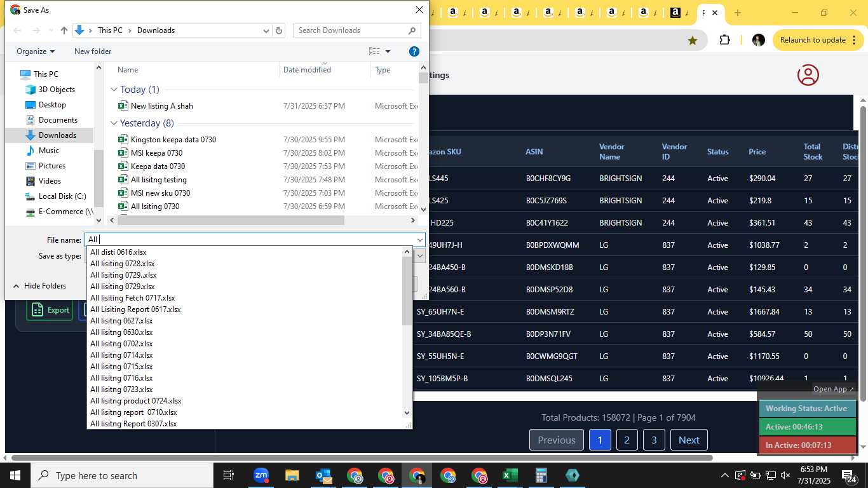Collapse the Yesterday (8) file group
This screenshot has width=868, height=488.
pos(114,123)
